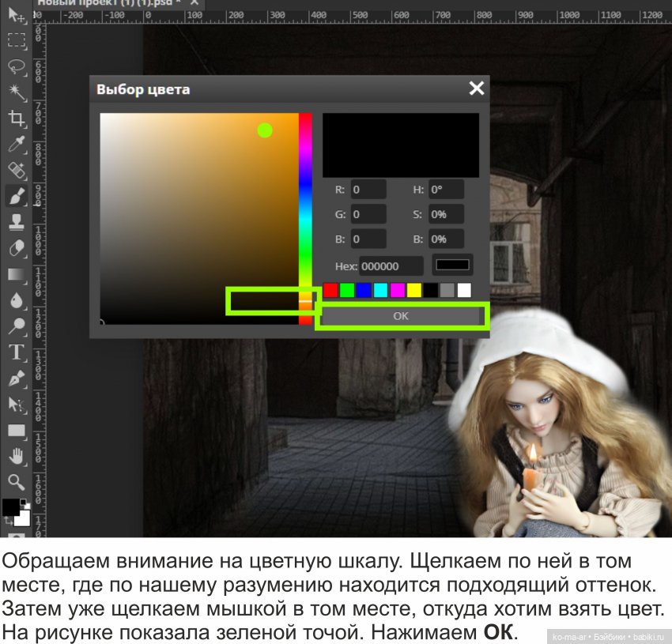This screenshot has width=672, height=644.
Task: Close the Выбор цвета dialog
Action: [x=475, y=89]
